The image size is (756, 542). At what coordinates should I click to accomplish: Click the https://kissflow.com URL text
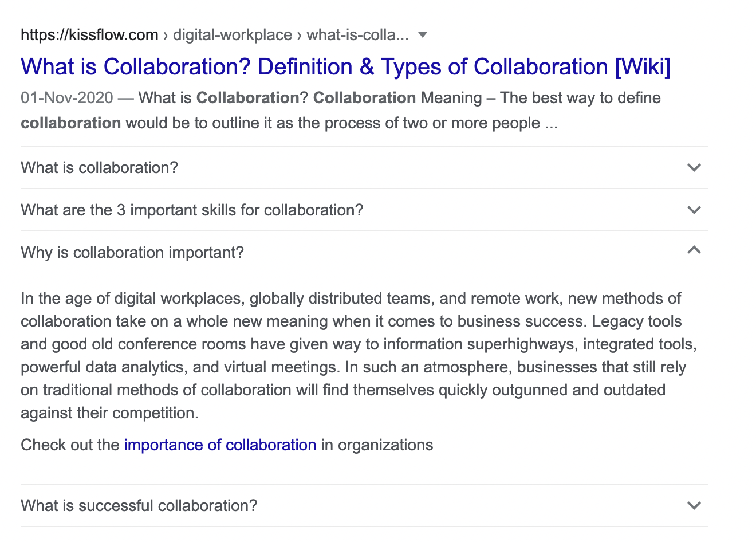[x=89, y=35]
